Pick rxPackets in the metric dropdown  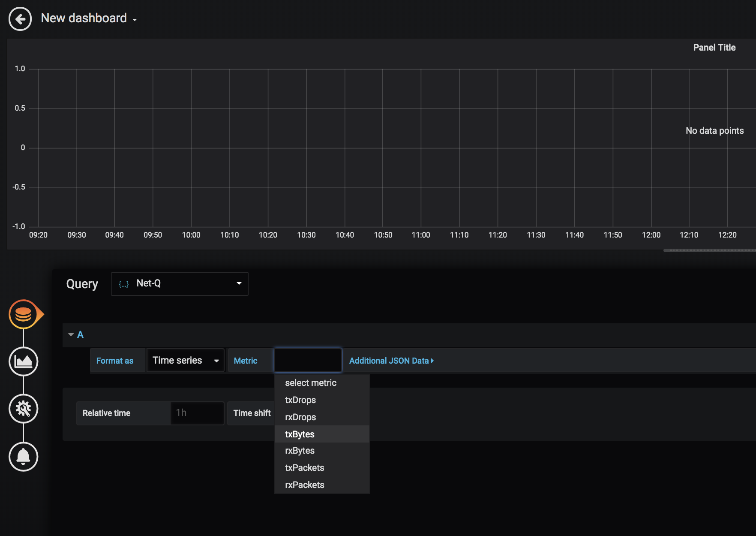tap(304, 485)
